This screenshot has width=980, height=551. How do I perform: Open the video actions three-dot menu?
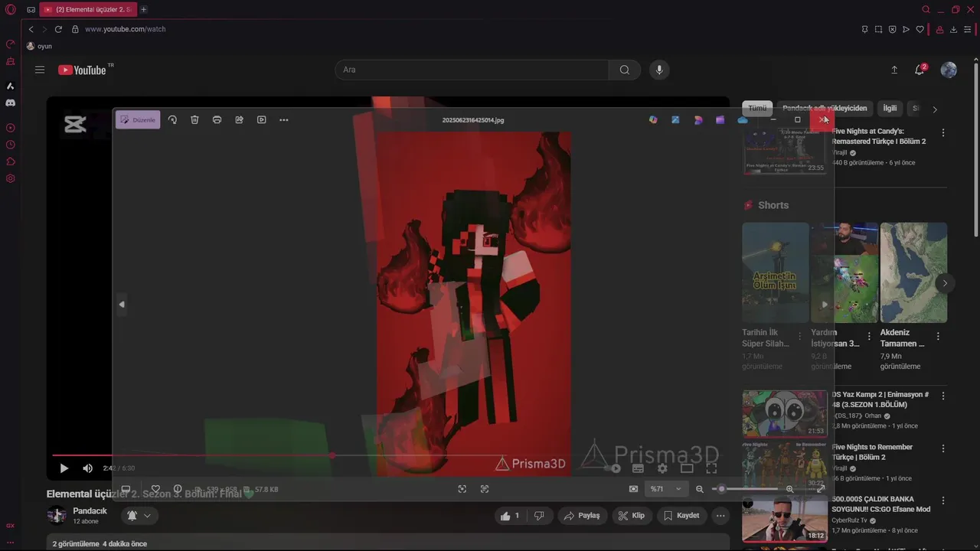click(720, 516)
